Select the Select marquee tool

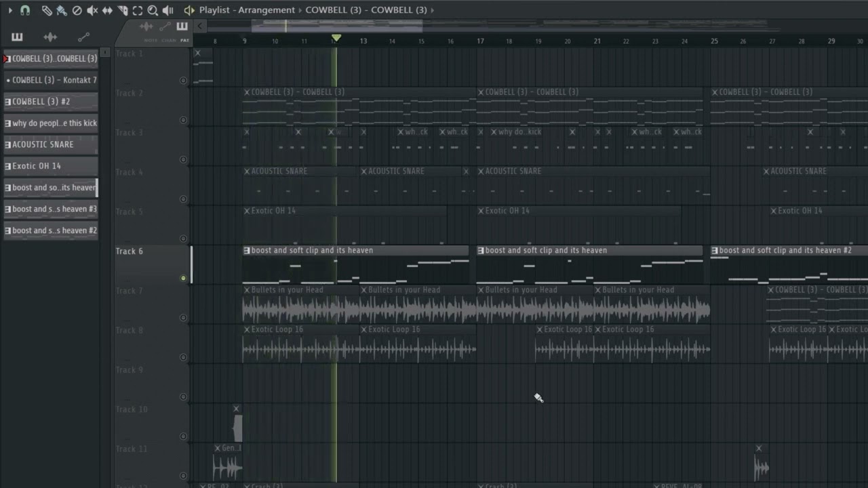(138, 10)
